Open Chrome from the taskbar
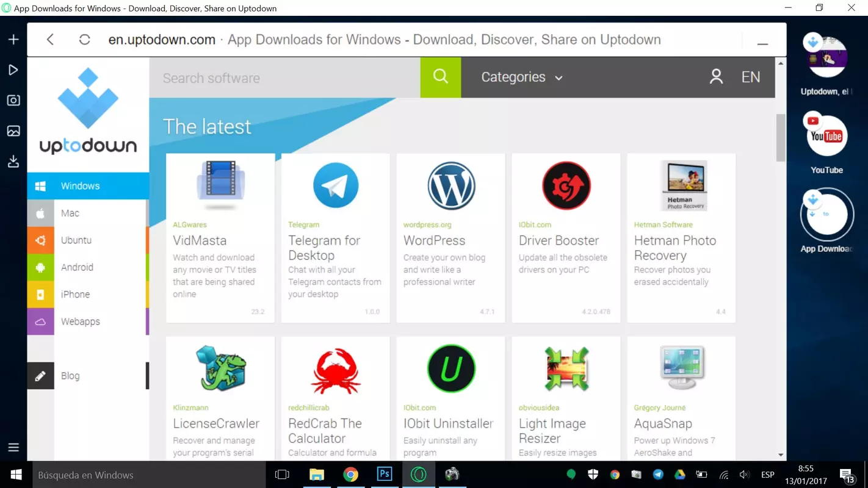This screenshot has height=488, width=868. point(350,475)
